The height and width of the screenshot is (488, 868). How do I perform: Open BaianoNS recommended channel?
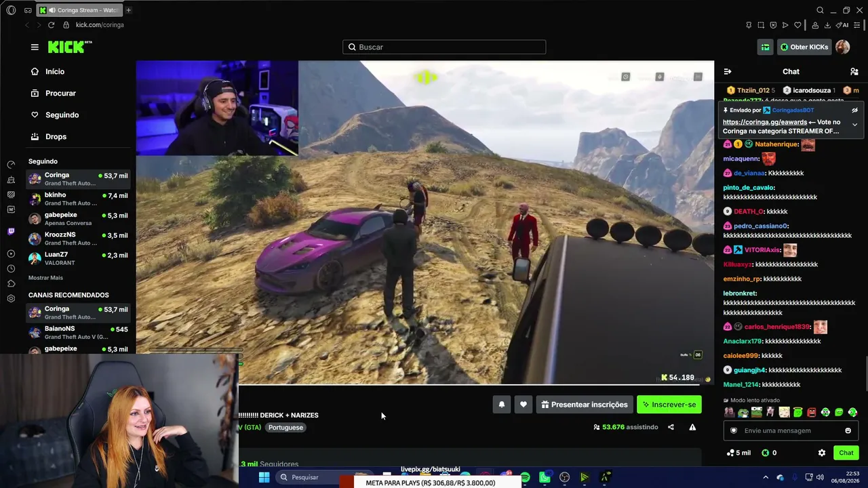78,332
